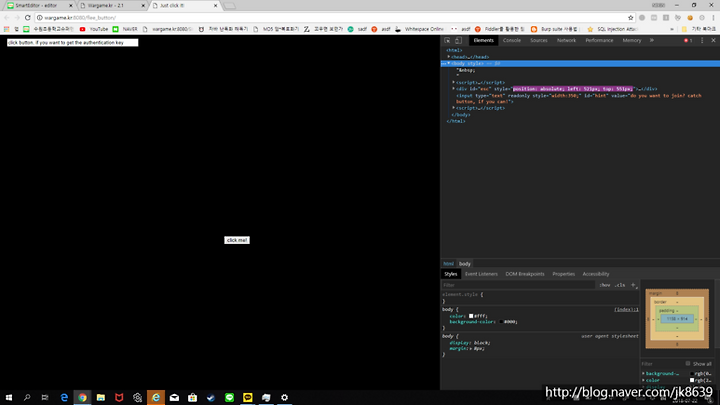This screenshot has width=720, height=405.
Task: Expand the second script element node
Action: click(x=454, y=108)
